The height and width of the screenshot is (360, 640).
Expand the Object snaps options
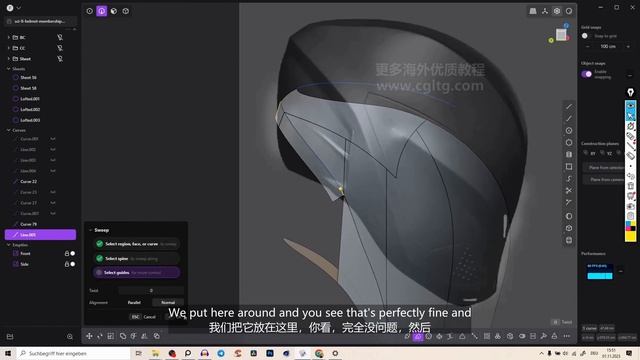pos(630,76)
